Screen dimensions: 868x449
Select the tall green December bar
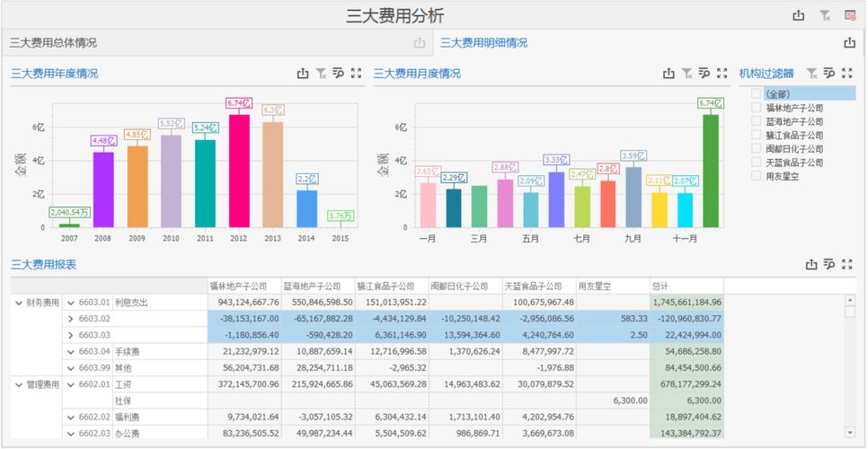coord(711,171)
